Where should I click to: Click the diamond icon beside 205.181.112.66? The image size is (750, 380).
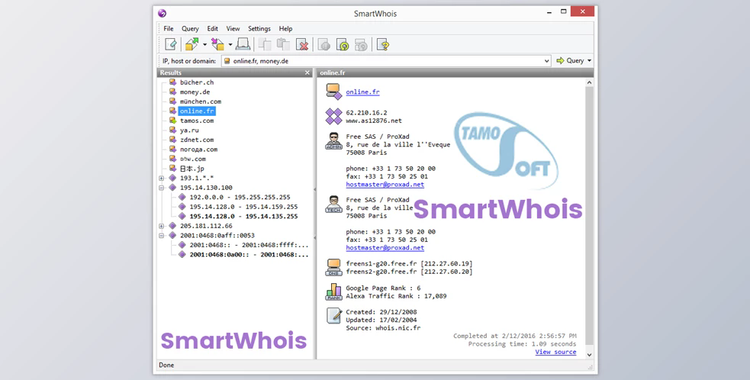[x=173, y=226]
